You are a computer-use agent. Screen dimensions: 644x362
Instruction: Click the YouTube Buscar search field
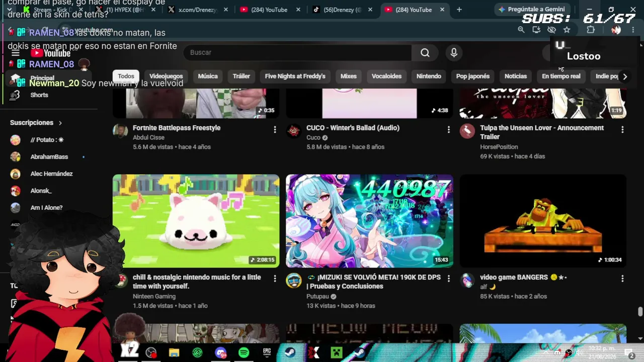click(298, 52)
